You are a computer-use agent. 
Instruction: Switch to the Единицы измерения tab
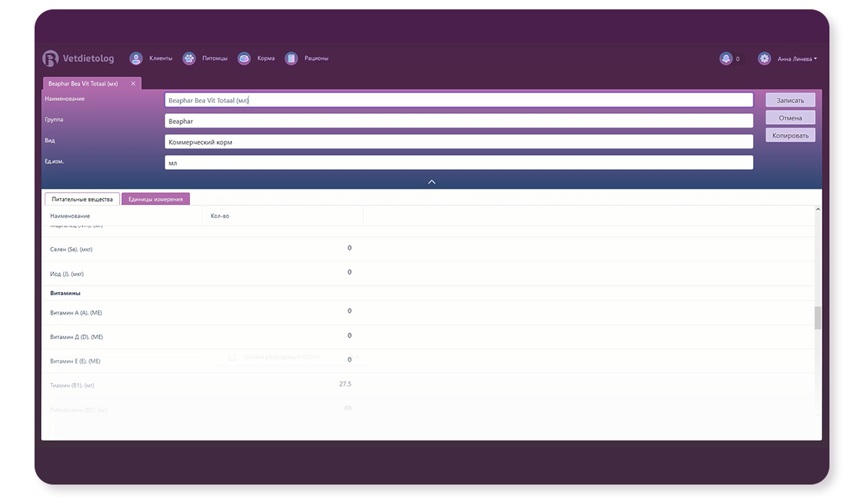coord(156,199)
